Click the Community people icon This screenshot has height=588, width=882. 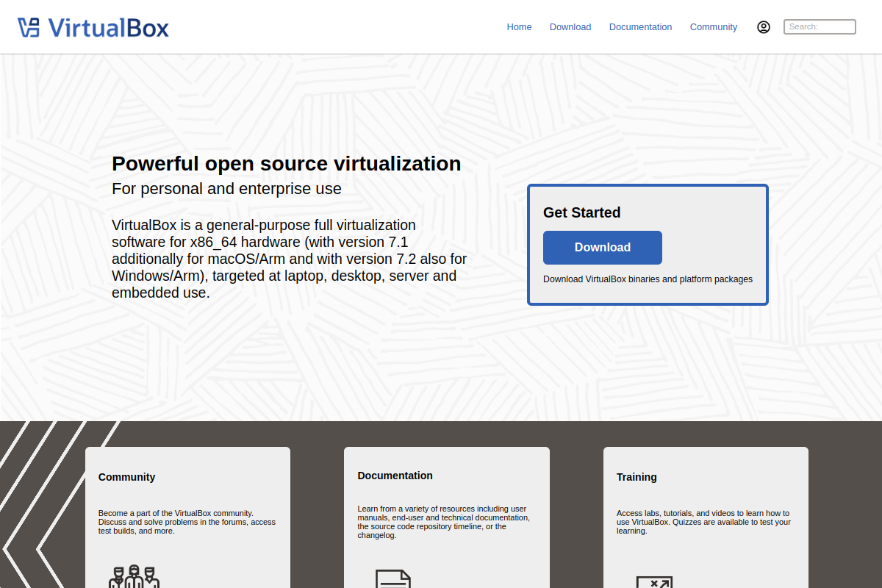134,576
